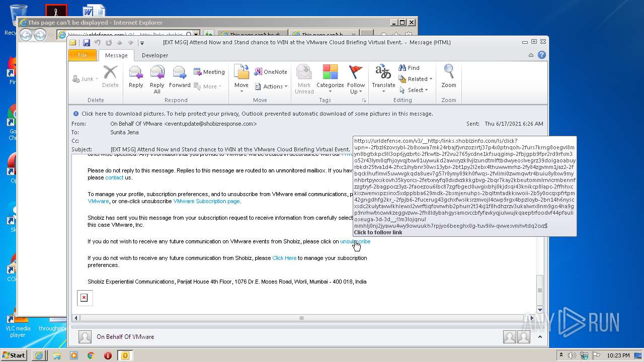Image resolution: width=644 pixels, height=362 pixels.
Task: Click the contact photo icon in the people pane
Action: [85, 337]
